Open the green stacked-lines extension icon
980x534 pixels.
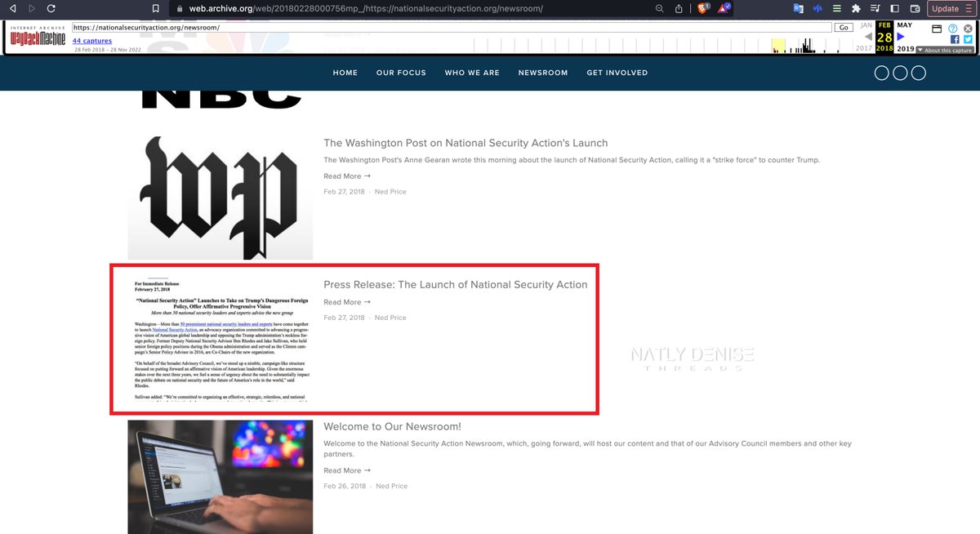tap(836, 8)
